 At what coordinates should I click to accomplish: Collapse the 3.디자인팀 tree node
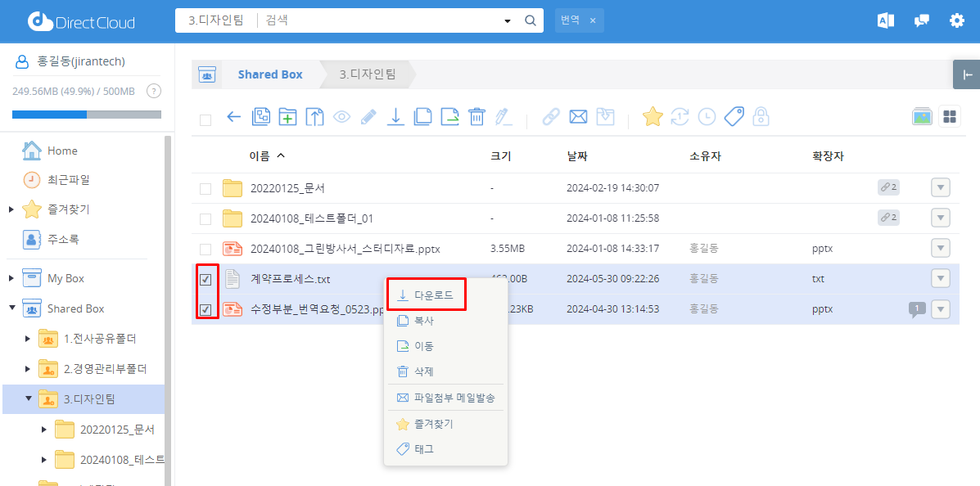point(28,398)
